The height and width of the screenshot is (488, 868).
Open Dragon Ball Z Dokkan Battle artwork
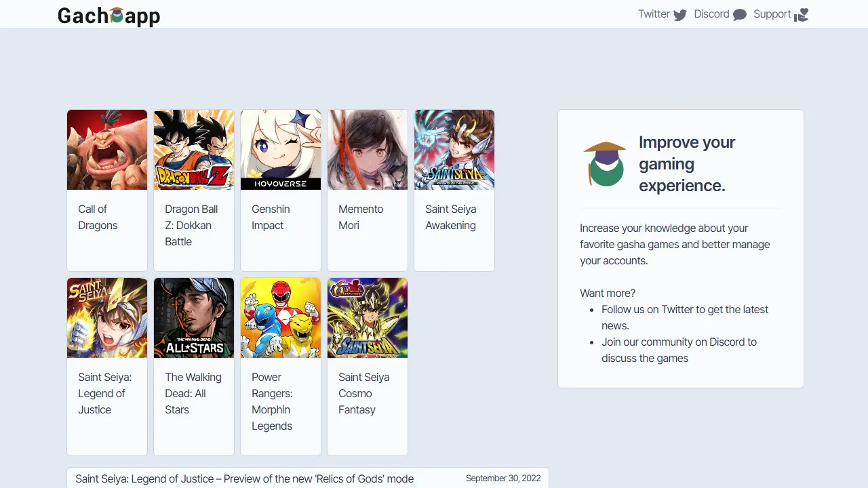click(x=194, y=150)
